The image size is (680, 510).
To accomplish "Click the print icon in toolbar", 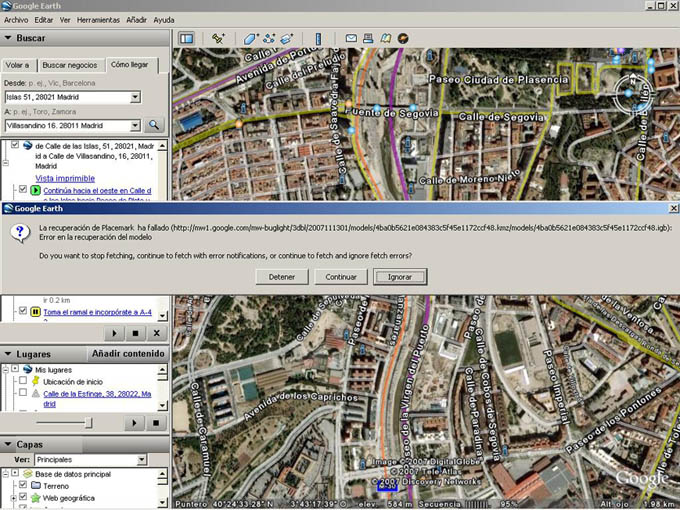I will click(368, 38).
